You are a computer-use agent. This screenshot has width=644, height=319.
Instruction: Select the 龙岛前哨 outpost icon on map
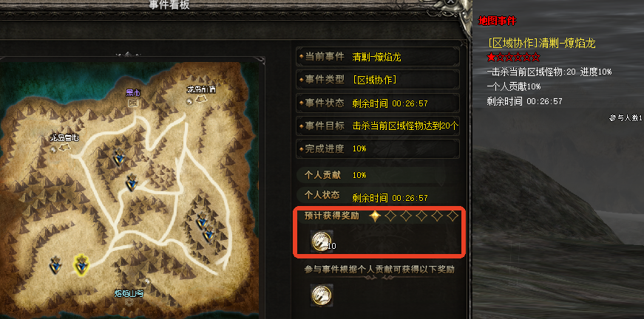pos(202,99)
